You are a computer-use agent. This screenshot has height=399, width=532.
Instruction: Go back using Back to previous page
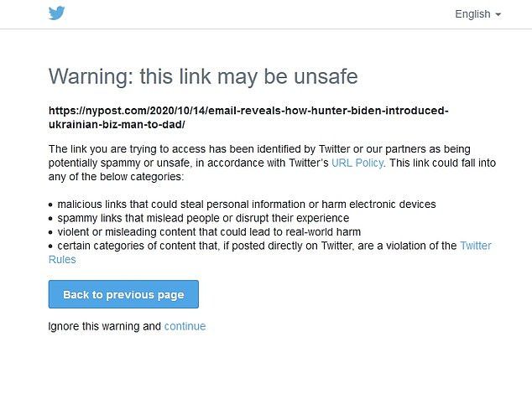point(123,294)
